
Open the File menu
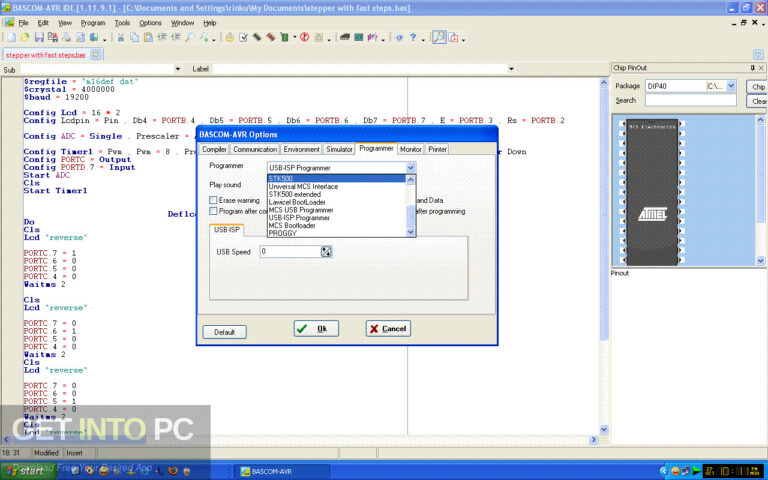click(x=23, y=23)
